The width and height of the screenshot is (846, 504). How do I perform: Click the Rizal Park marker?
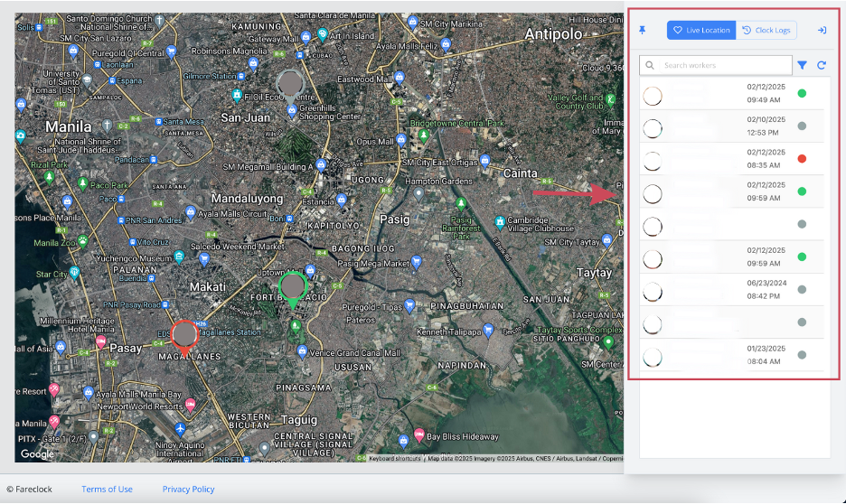(49, 176)
